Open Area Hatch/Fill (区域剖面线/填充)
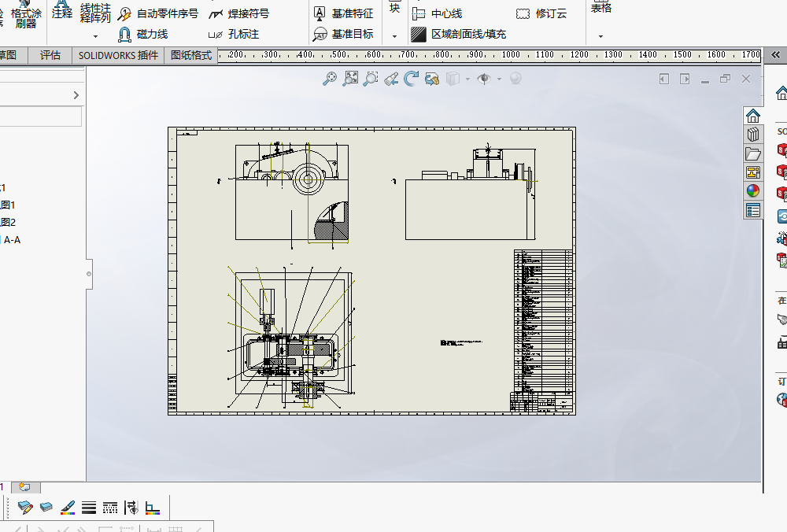The image size is (787, 532). pyautogui.click(x=459, y=34)
